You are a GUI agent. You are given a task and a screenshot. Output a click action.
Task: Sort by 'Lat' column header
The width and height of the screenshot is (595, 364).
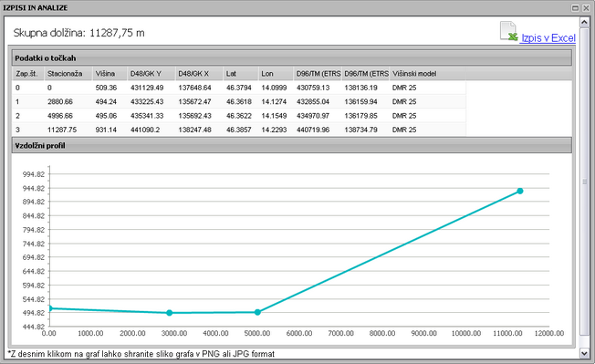[241, 74]
